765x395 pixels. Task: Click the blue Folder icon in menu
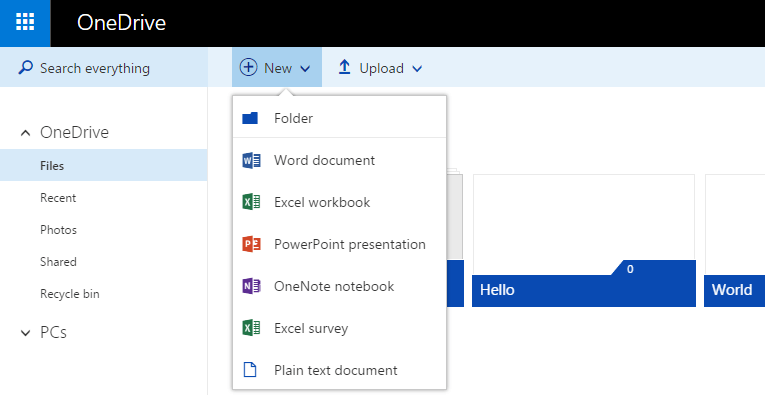tap(250, 118)
